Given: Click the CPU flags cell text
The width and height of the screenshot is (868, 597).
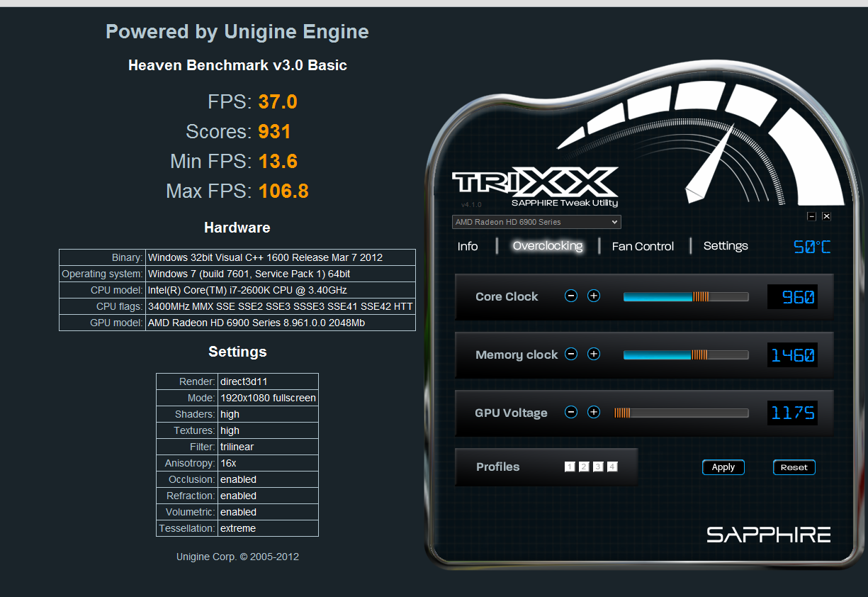Looking at the screenshot, I should (x=281, y=306).
